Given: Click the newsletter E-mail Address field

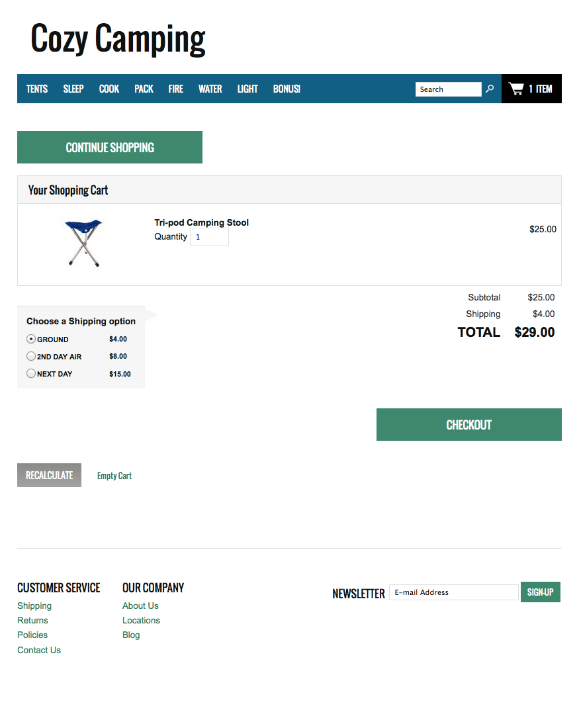Looking at the screenshot, I should [x=453, y=592].
